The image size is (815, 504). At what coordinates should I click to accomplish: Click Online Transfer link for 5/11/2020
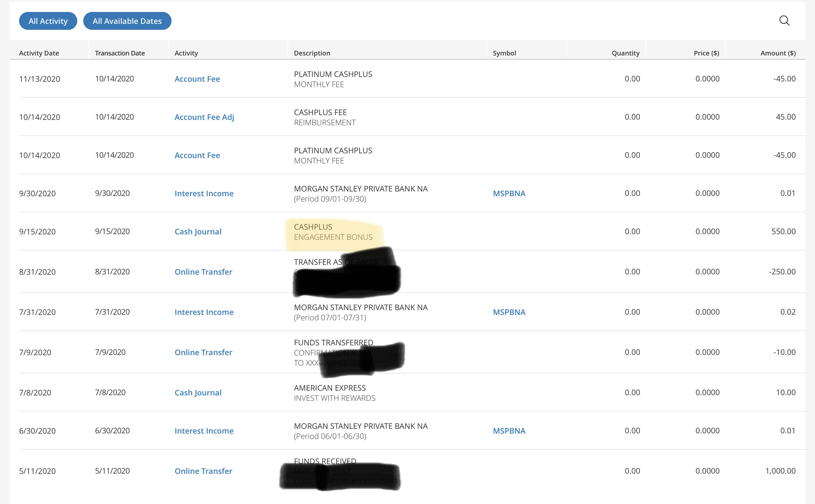pyautogui.click(x=203, y=471)
